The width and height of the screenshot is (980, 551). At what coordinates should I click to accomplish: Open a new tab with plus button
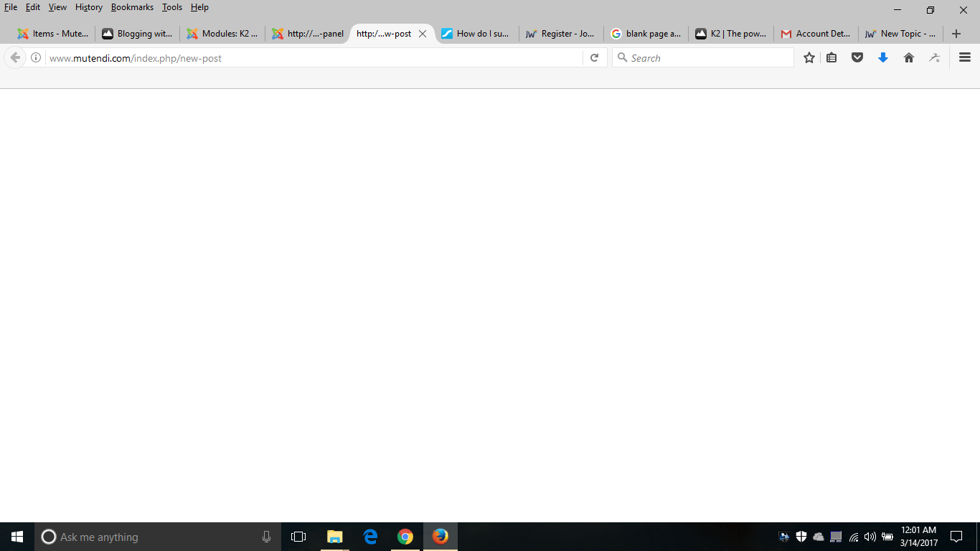tap(956, 34)
